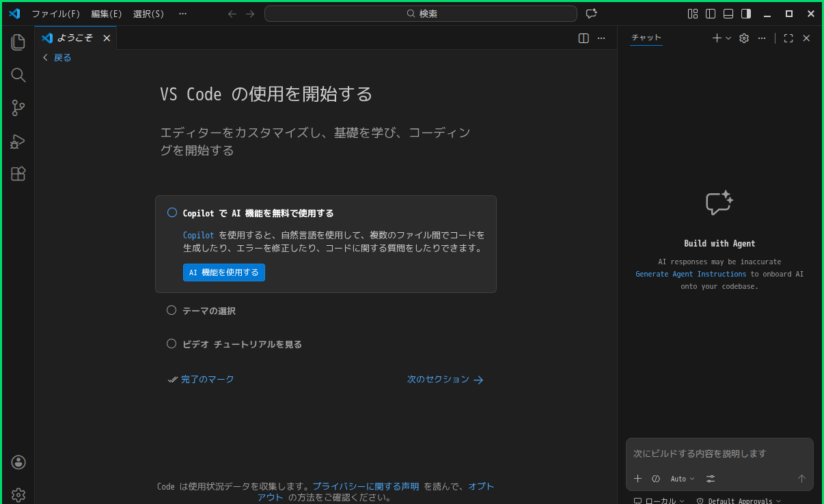This screenshot has height=504, width=824.
Task: Open the Run and Debug view
Action: (18, 141)
